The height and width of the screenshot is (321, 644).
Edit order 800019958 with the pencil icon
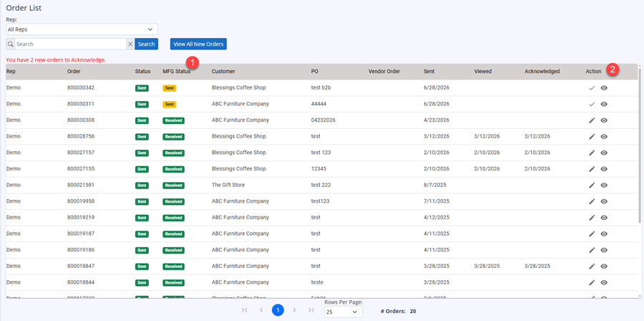coord(592,201)
